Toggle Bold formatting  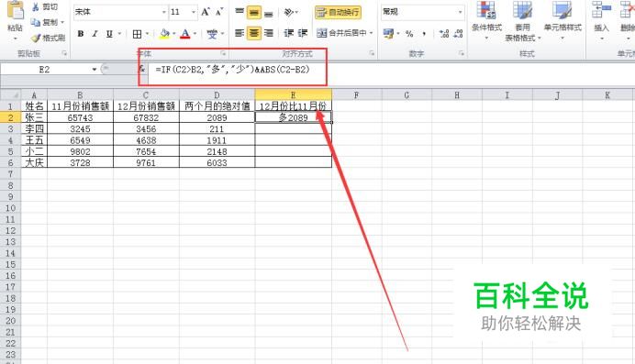pos(81,34)
